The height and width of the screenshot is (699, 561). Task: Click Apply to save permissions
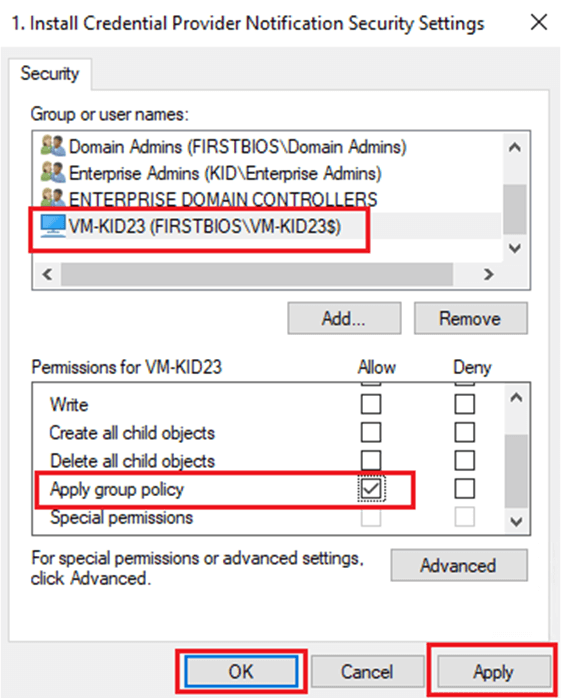(494, 672)
